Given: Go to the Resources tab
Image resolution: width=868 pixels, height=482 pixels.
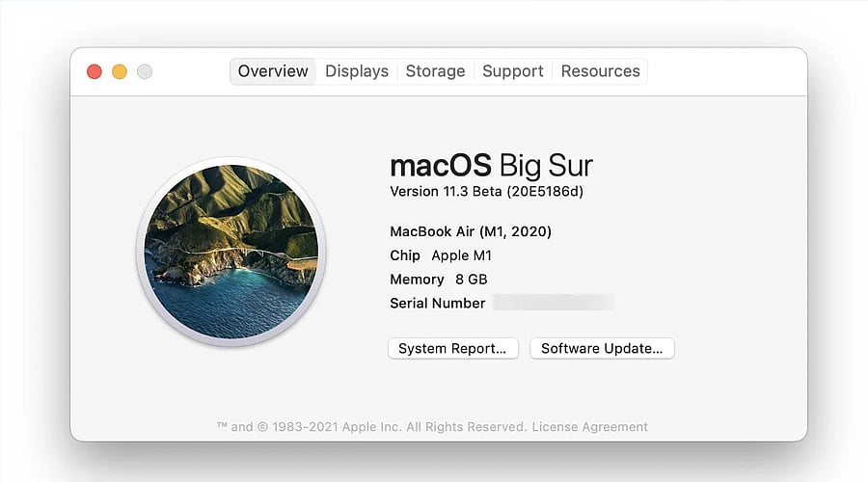Looking at the screenshot, I should point(600,71).
